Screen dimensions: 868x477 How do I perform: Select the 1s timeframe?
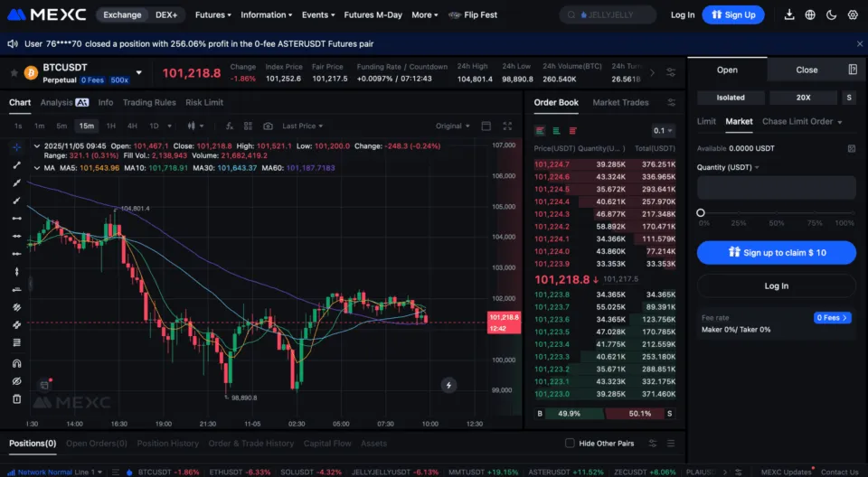[x=18, y=126]
